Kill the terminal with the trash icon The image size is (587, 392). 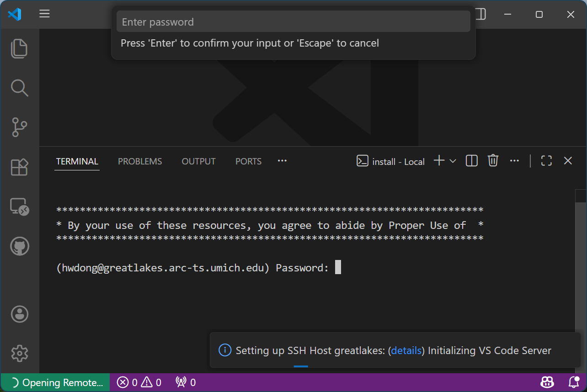point(493,160)
